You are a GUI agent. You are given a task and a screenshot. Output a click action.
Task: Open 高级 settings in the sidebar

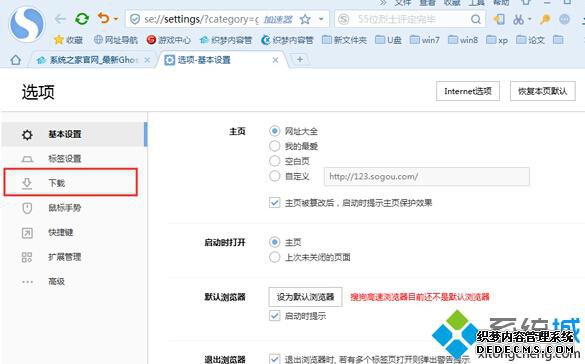(x=74, y=282)
